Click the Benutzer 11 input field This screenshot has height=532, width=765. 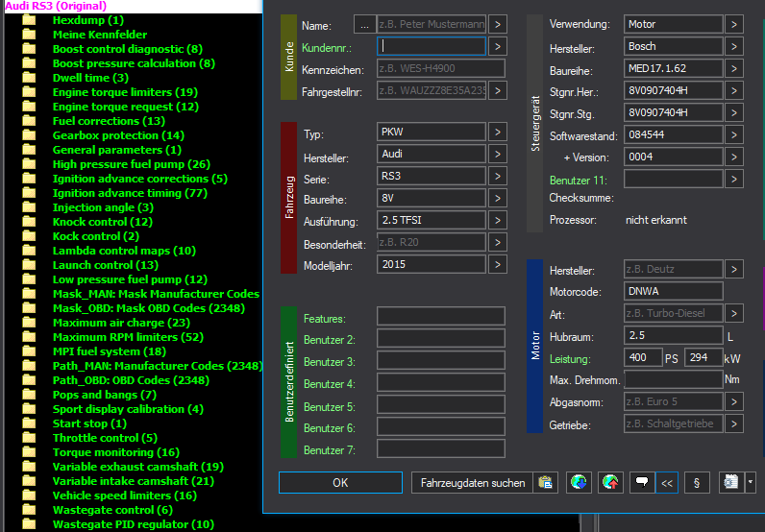(674, 179)
